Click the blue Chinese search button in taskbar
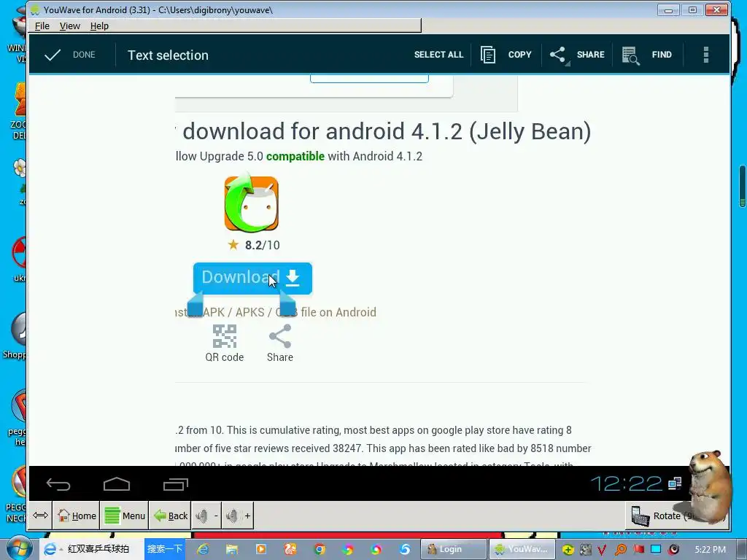The height and width of the screenshot is (560, 747). [164, 549]
